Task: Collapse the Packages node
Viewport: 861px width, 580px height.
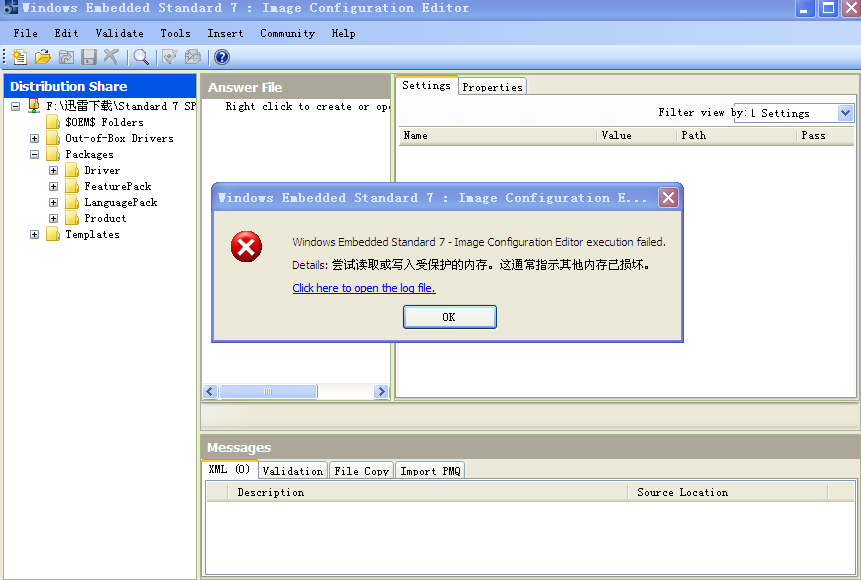Action: (35, 154)
